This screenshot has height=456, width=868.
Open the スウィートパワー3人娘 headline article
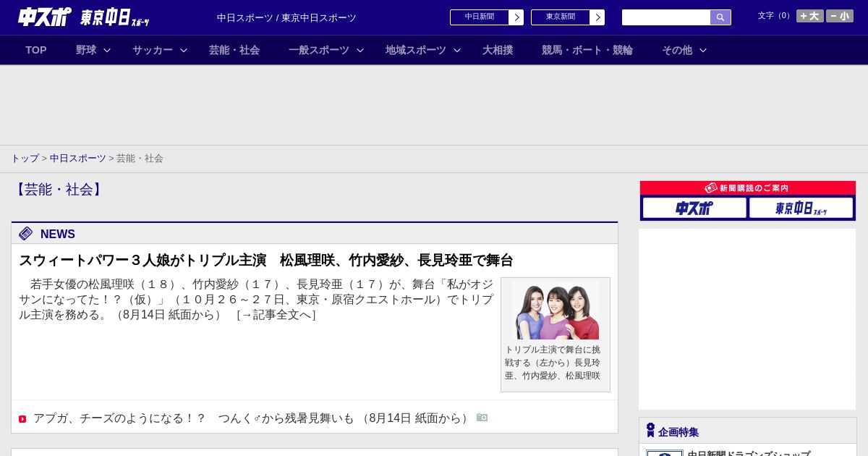[266, 261]
